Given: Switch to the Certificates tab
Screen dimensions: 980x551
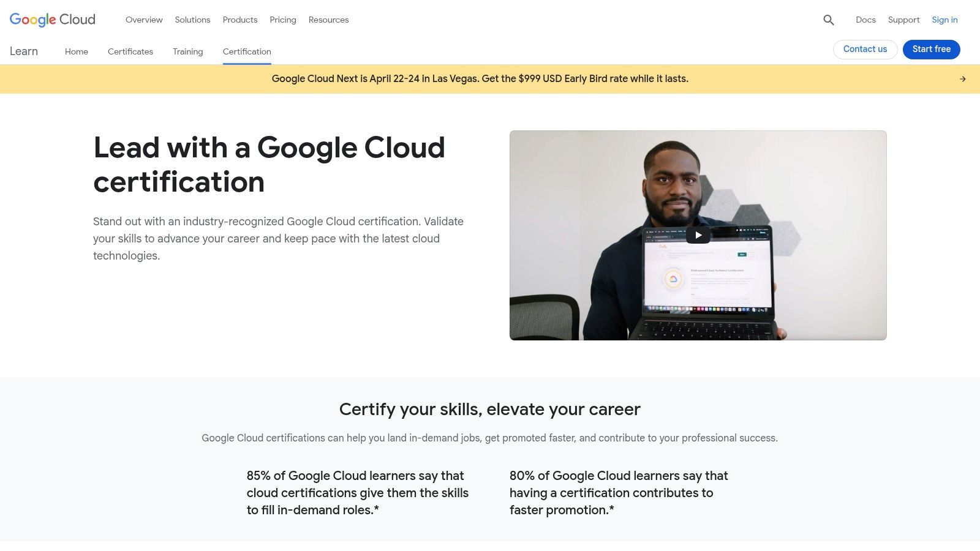Looking at the screenshot, I should (x=130, y=51).
